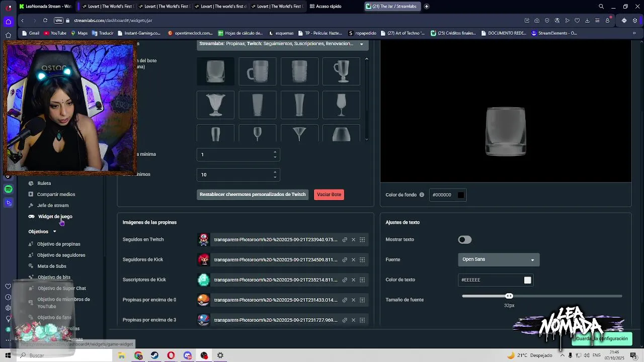Click the Ruleta sidebar icon
The height and width of the screenshot is (362, 644).
(31, 183)
